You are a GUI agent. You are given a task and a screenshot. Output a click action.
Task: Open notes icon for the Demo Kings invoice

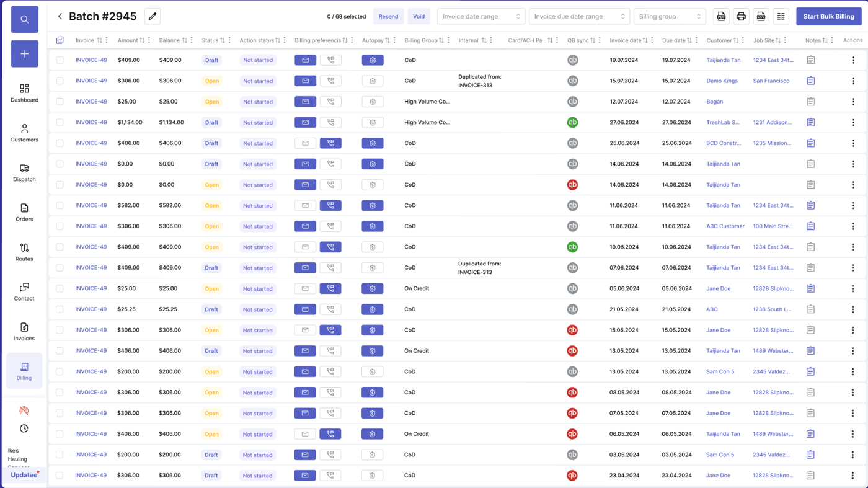(810, 81)
